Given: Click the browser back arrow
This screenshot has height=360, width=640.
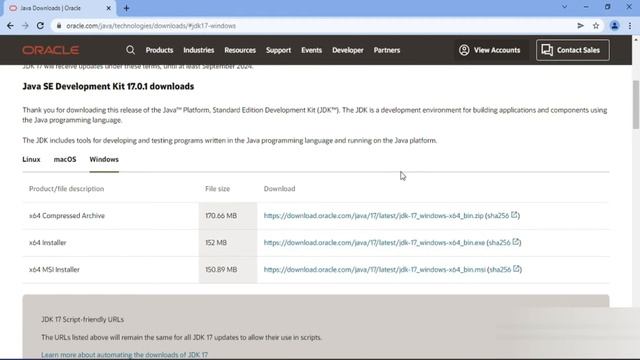Looking at the screenshot, I should 10,26.
